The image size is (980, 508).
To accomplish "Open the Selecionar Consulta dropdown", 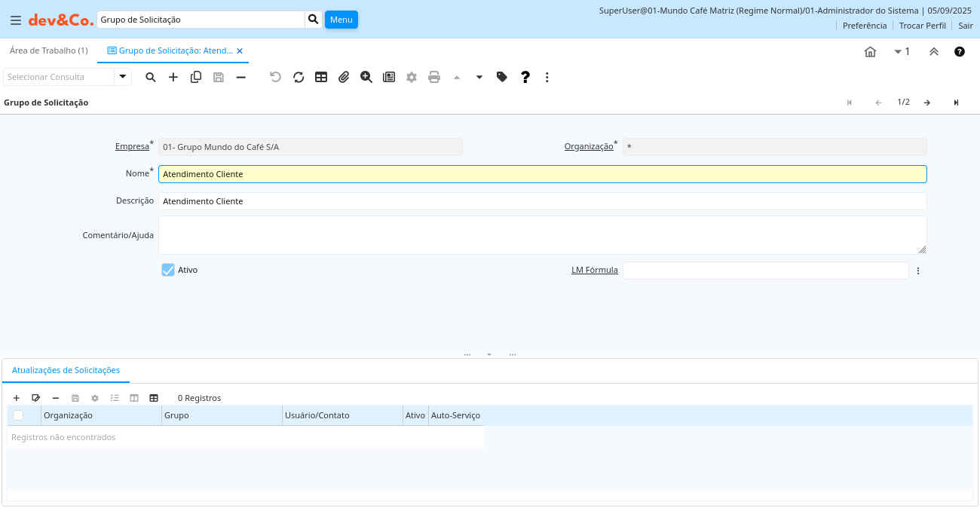I will pyautogui.click(x=123, y=77).
